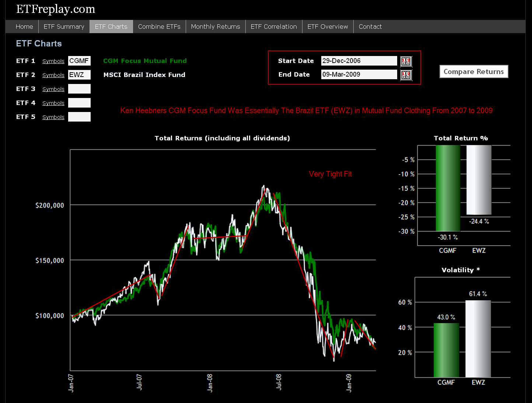Screen dimensions: 532x403
Task: Click the -30.1 % return value label
Action: click(x=448, y=237)
